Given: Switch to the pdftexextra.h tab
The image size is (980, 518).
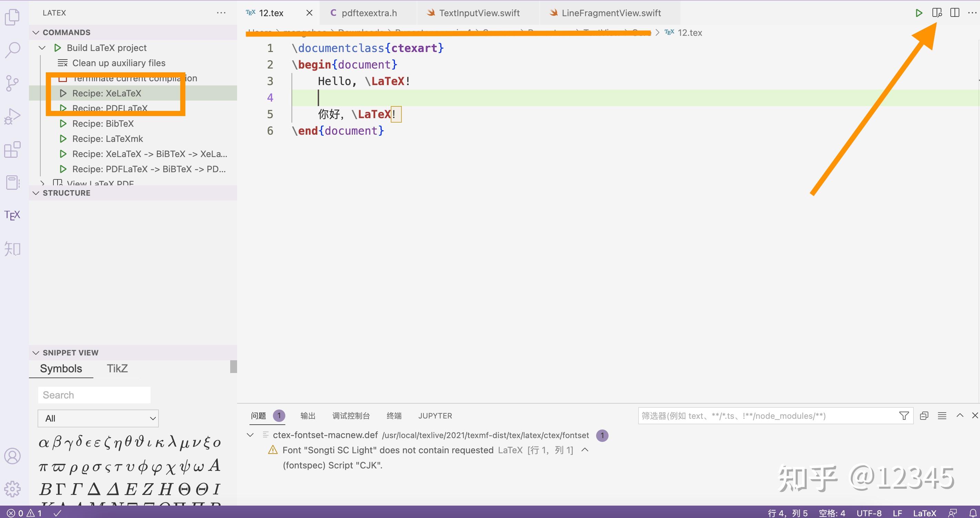Looking at the screenshot, I should 368,13.
